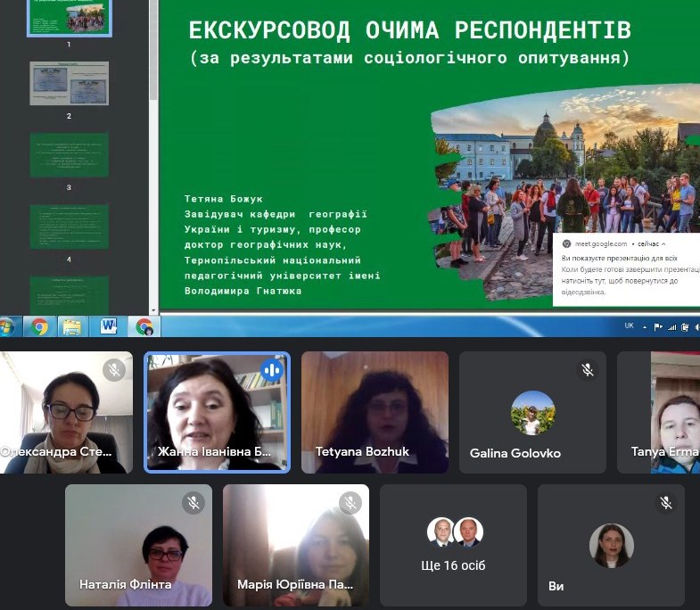Click the muted mic icon on Наталія Флінта tile

pos(194,503)
